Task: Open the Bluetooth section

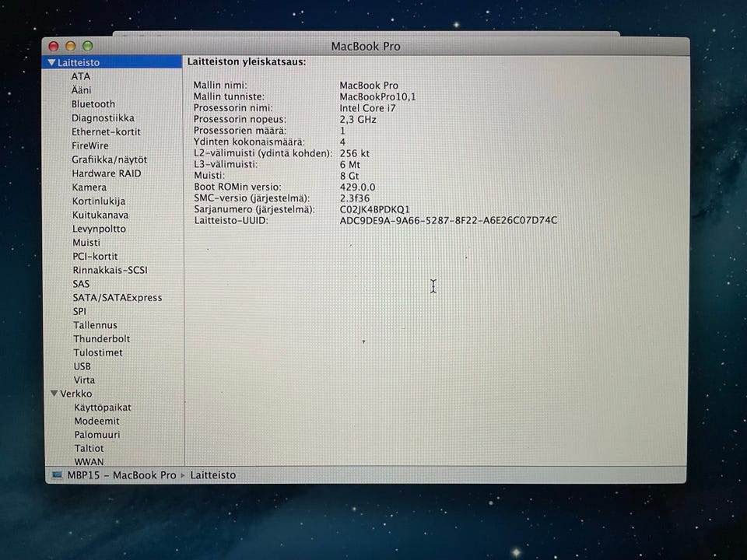Action: click(x=93, y=103)
